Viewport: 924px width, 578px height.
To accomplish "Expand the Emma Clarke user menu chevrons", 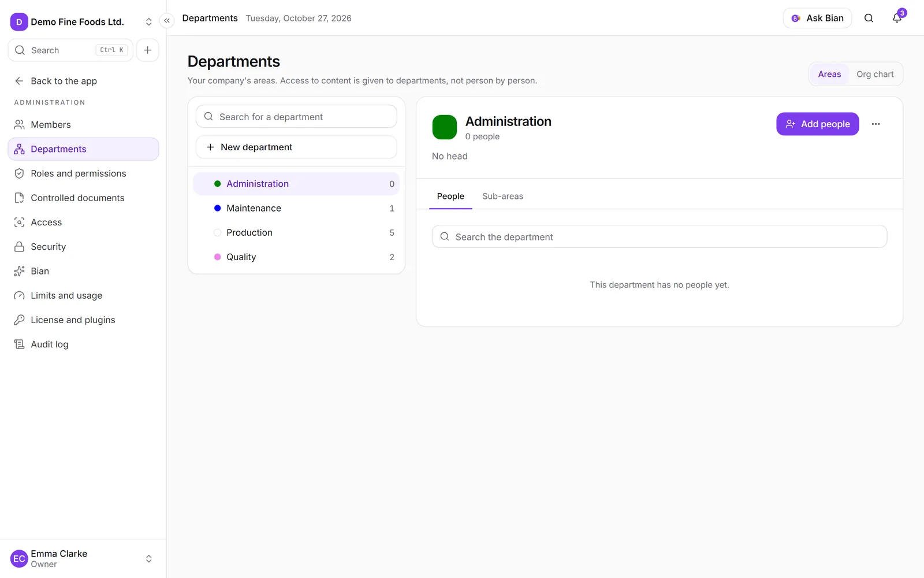I will (148, 559).
